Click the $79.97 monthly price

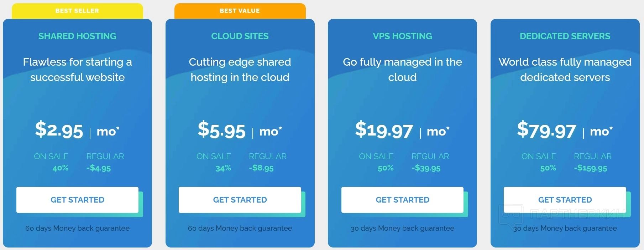click(x=546, y=130)
